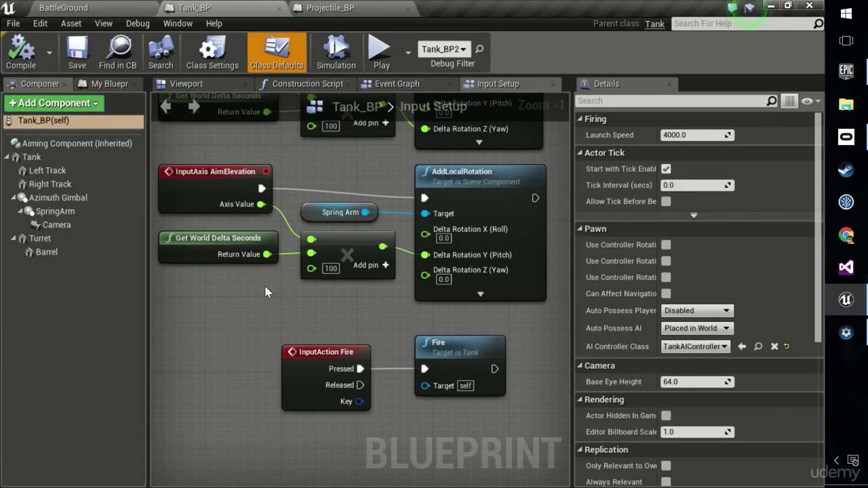The width and height of the screenshot is (868, 488).
Task: Toggle Actor Hidden In Game checkbox
Action: 666,415
